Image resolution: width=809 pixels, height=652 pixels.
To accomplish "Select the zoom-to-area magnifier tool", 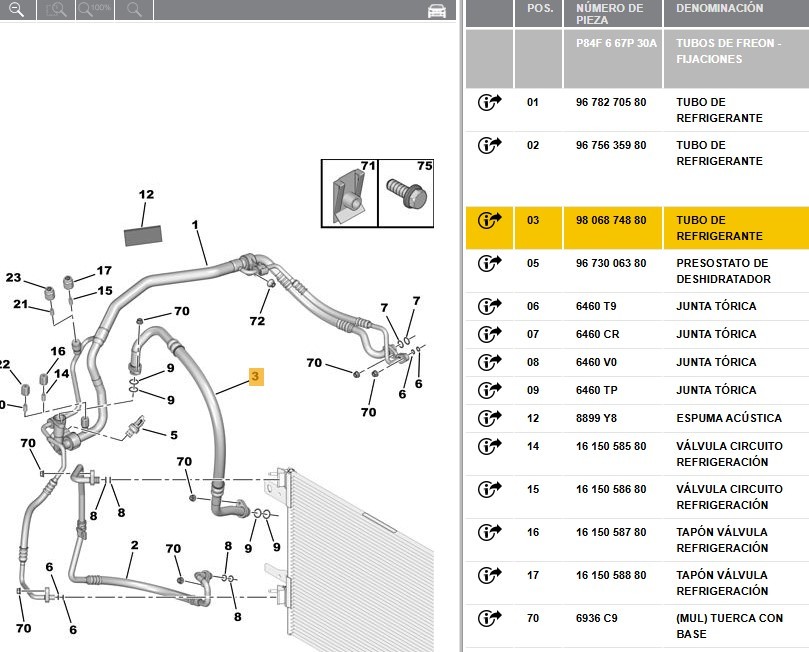I will (x=57, y=10).
